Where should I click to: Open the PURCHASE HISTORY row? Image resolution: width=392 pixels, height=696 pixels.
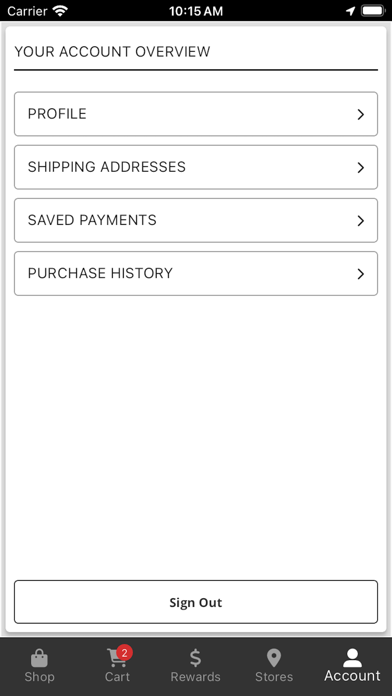(196, 273)
